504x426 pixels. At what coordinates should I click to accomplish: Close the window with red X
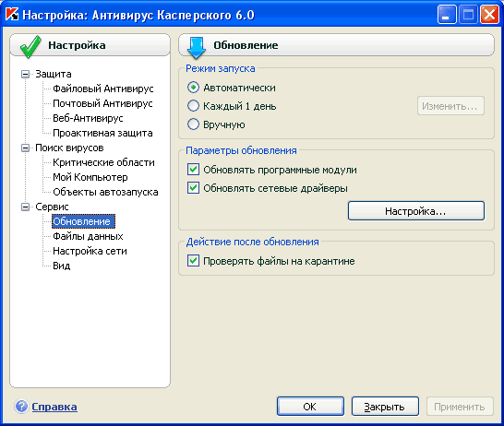pyautogui.click(x=489, y=15)
